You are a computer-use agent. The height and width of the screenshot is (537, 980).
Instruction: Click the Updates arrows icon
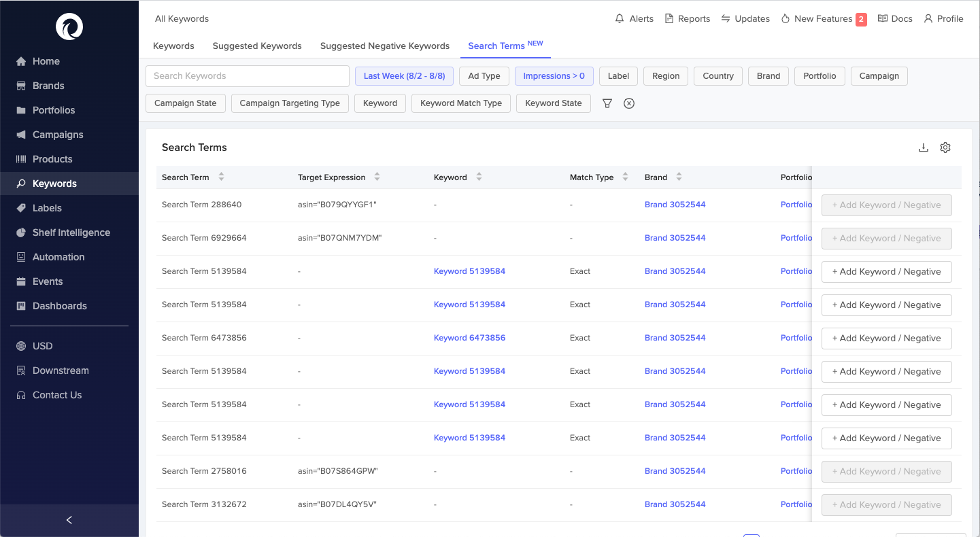(726, 18)
